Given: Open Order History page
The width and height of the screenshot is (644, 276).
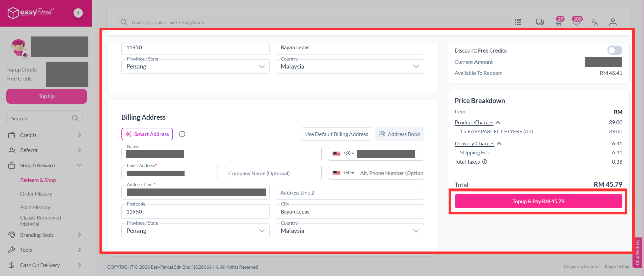Looking at the screenshot, I should pyautogui.click(x=36, y=194).
